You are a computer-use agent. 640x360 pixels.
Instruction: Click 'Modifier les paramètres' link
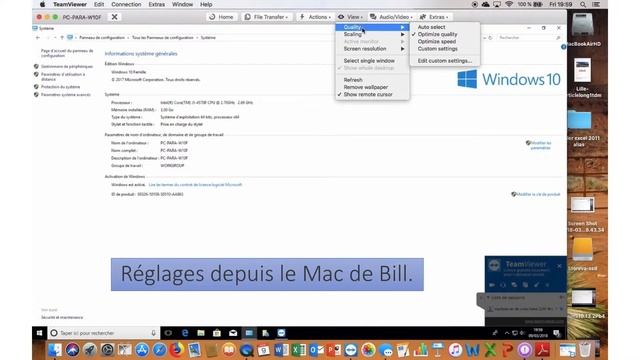541,145
